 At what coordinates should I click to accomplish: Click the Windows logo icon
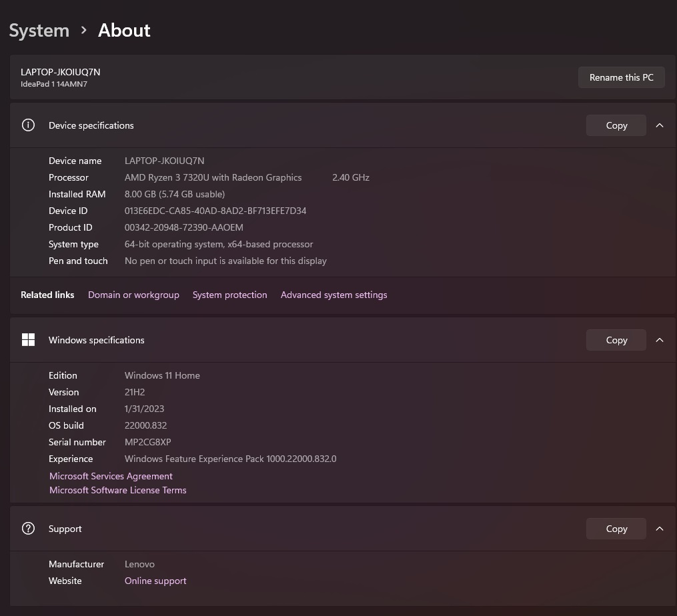point(28,340)
